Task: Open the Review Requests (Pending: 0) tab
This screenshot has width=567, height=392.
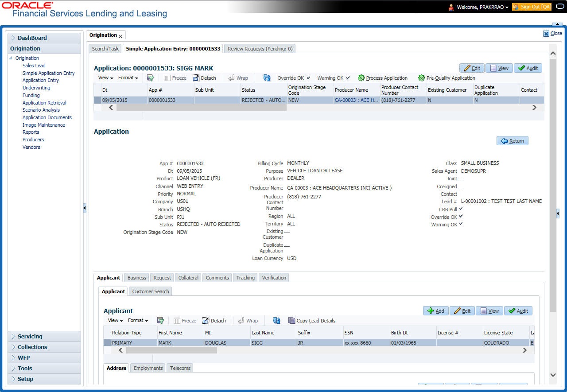Action: (260, 49)
